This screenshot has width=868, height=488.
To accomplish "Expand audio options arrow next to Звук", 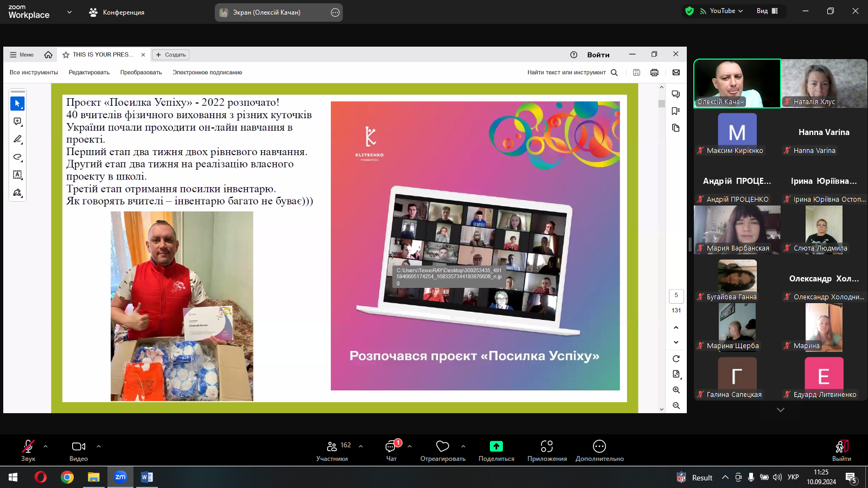I will 46,446.
